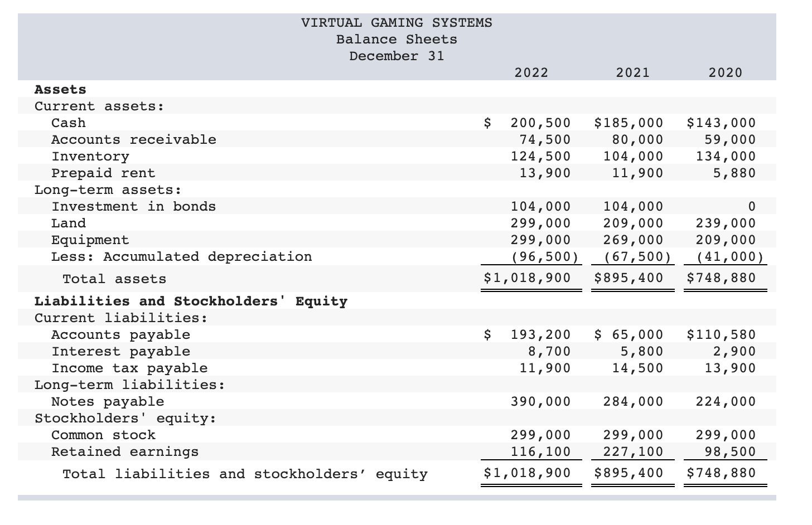Select Interest payable value 2,900
This screenshot has height=525, width=812.
point(735,352)
